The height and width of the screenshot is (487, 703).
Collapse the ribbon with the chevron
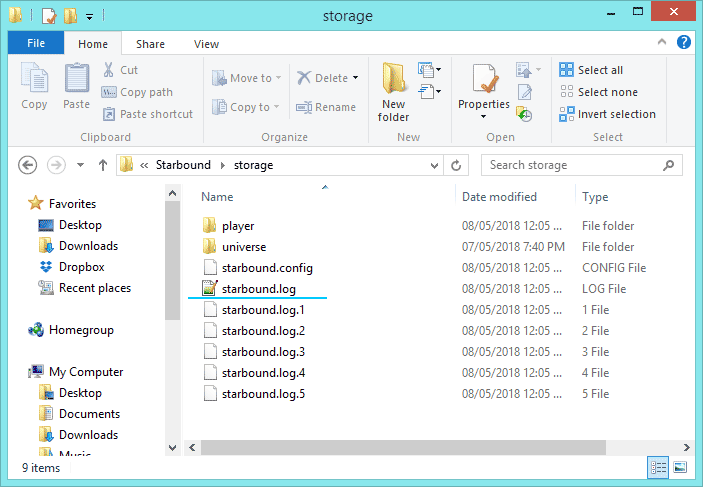click(662, 42)
